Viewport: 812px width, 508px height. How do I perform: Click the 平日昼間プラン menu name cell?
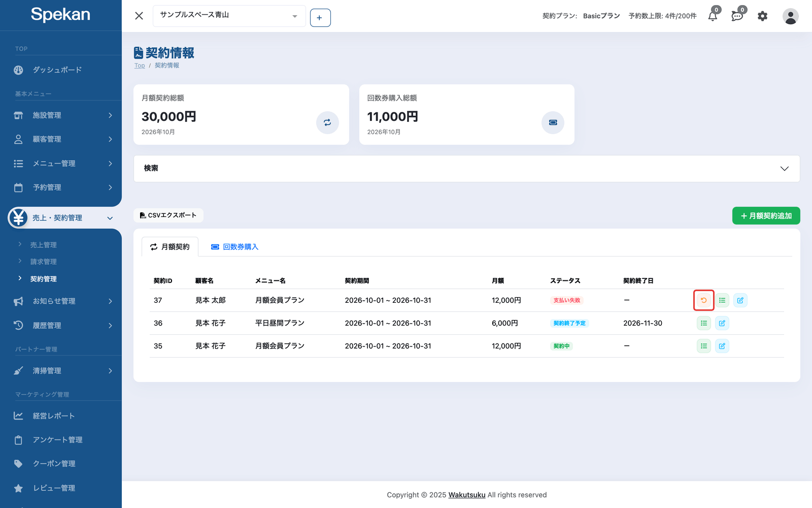pos(280,323)
